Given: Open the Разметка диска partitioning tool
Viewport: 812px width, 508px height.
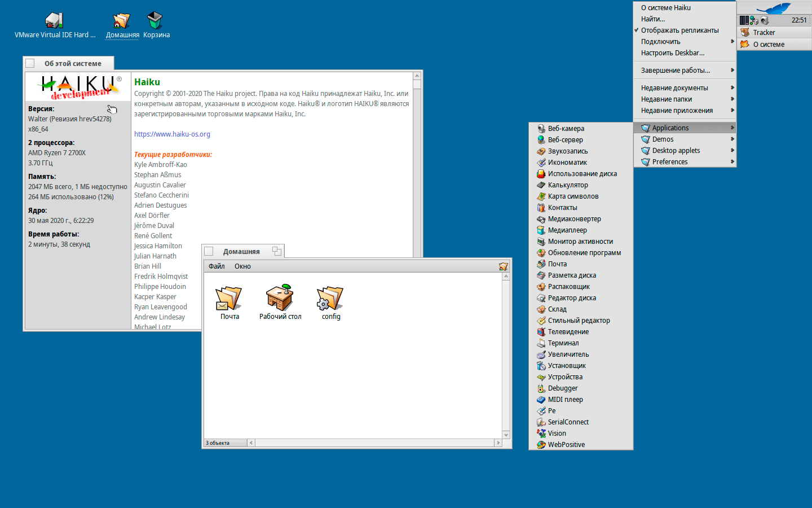Looking at the screenshot, I should coord(581,275).
